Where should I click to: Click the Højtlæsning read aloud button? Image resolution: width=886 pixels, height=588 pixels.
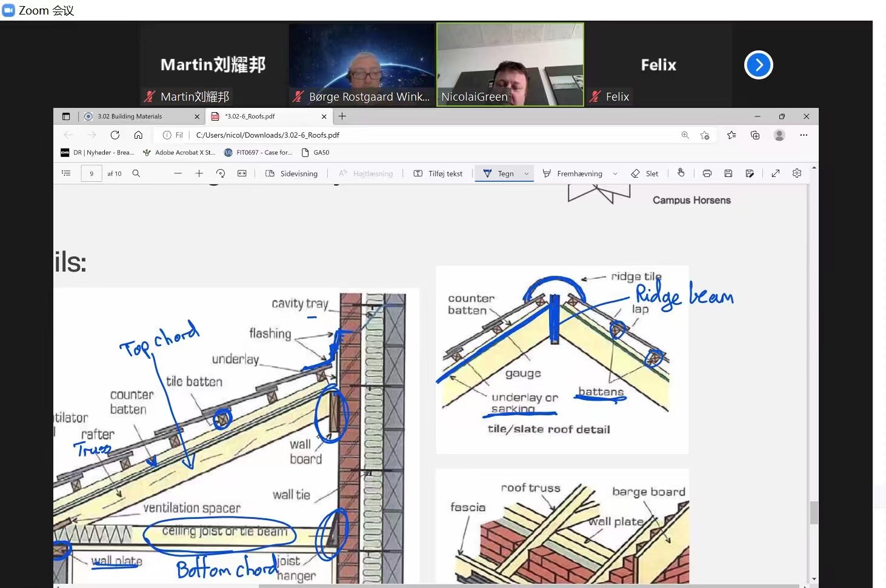pos(365,173)
